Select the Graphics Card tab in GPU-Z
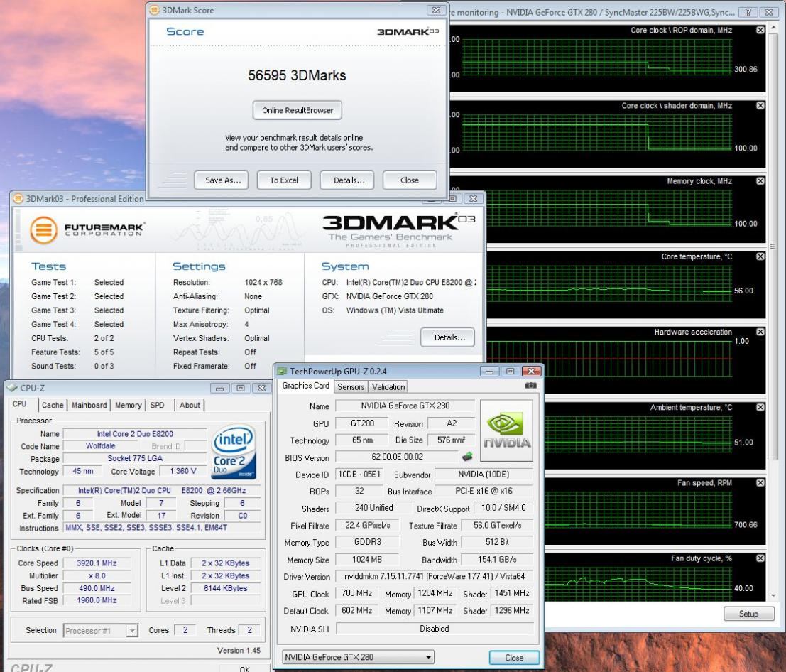Screen dimensions: 786x672 point(305,386)
